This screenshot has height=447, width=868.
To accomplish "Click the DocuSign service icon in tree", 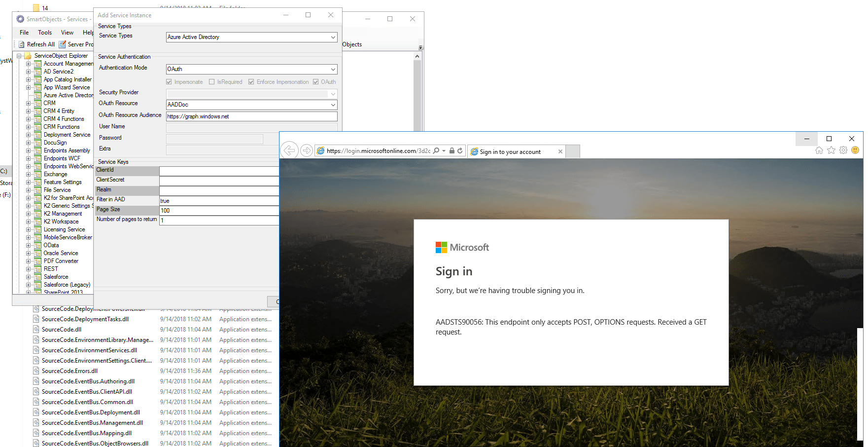I will click(38, 143).
